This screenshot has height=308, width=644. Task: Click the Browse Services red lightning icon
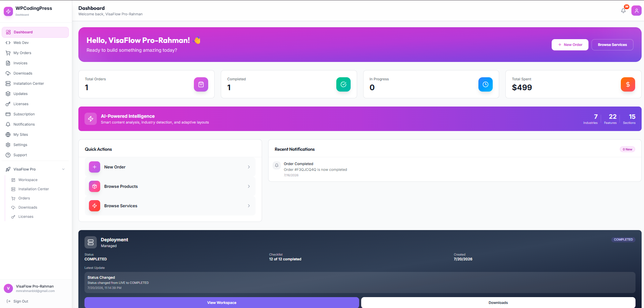tap(94, 206)
